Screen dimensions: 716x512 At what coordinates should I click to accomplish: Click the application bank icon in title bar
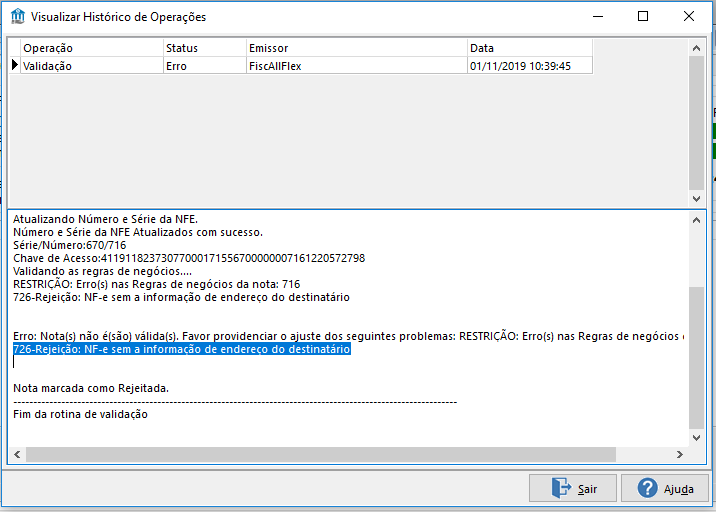tap(18, 16)
